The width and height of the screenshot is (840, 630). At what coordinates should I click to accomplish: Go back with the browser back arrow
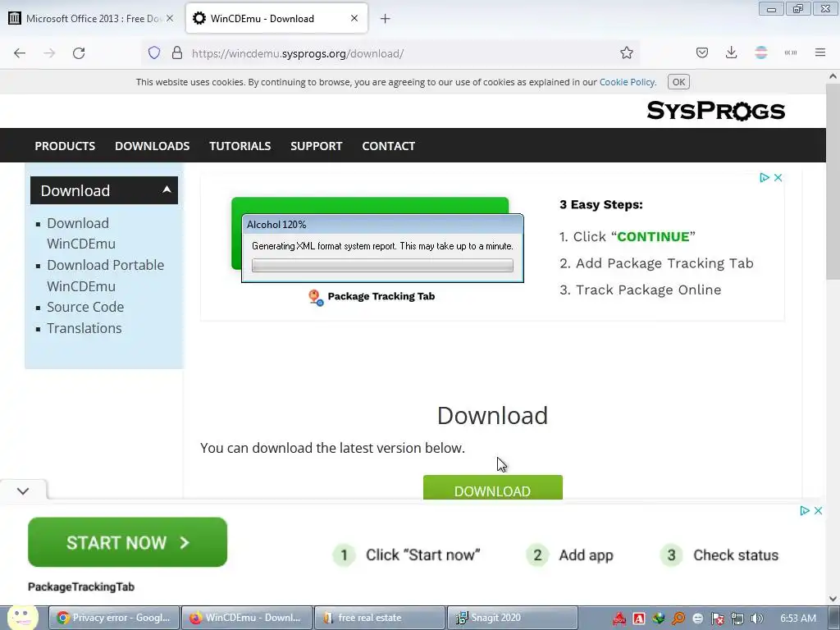click(x=20, y=53)
